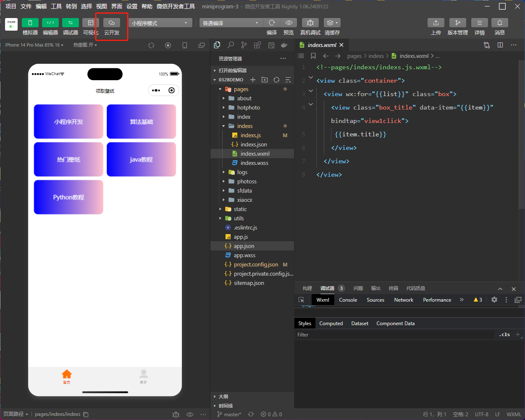Click new folder icon beside 0328DEMO
The width and height of the screenshot is (525, 420).
click(x=265, y=80)
